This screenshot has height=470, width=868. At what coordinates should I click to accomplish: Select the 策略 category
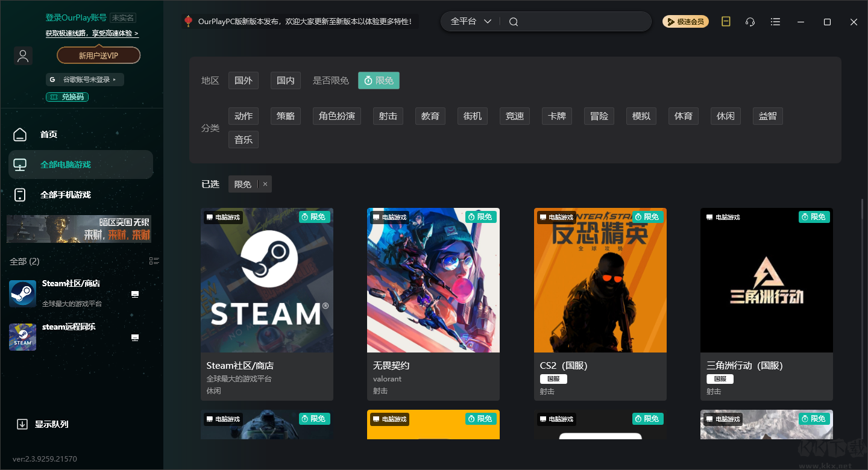[286, 116]
